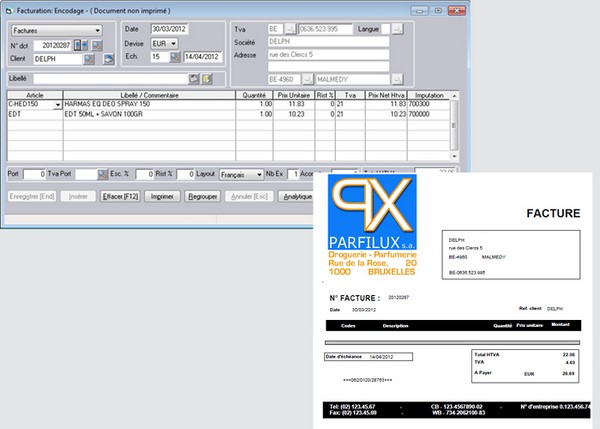
Task: Click the Insérer button
Action: pyautogui.click(x=78, y=196)
